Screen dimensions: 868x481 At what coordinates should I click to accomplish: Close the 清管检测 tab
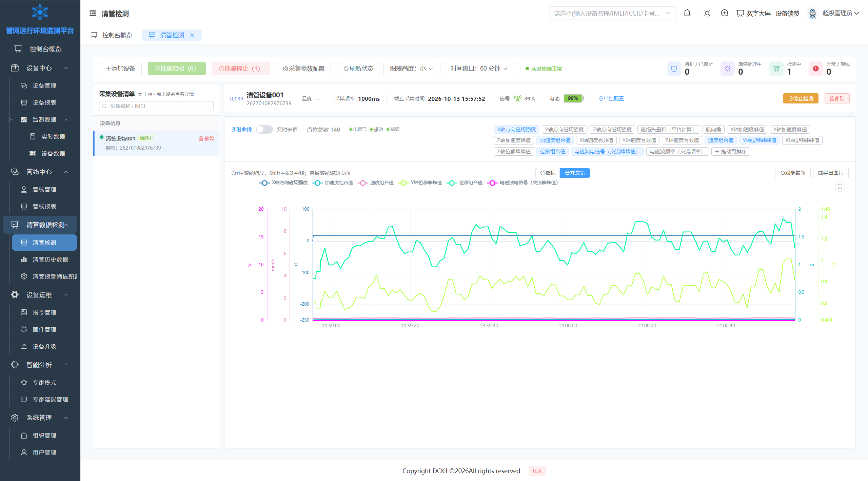click(192, 35)
